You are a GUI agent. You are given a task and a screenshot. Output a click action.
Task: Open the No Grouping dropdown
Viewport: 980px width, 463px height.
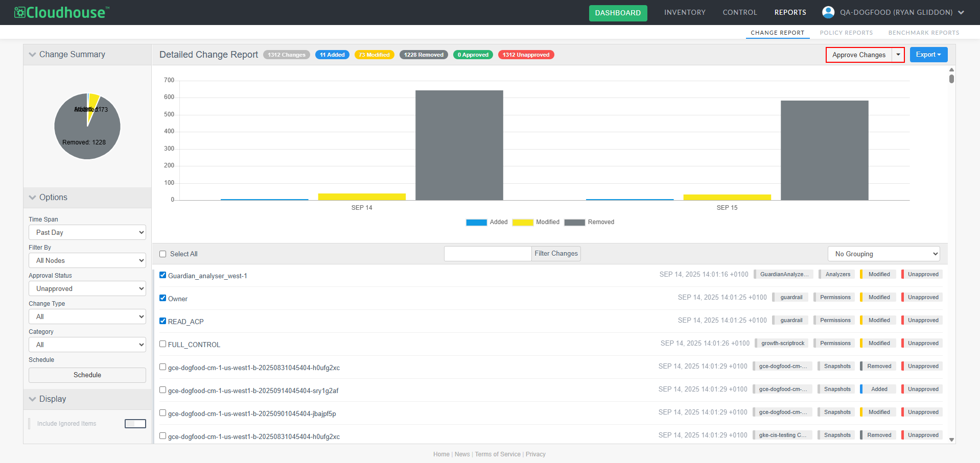pos(884,254)
